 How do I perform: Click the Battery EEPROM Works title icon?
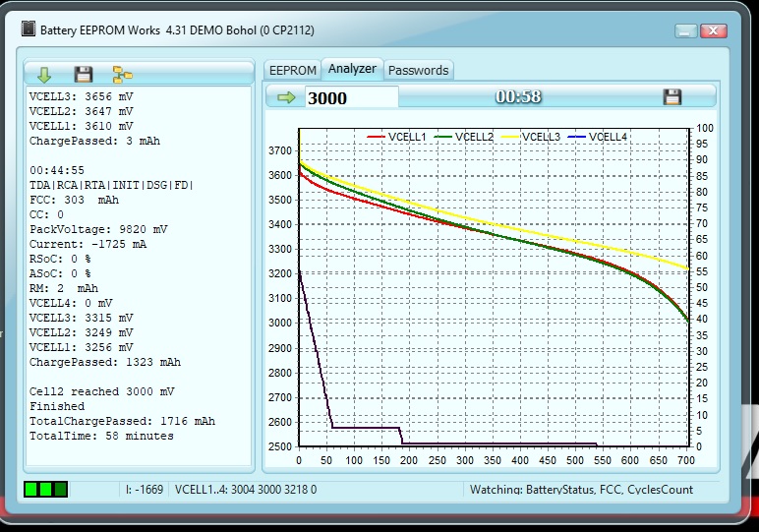point(29,29)
